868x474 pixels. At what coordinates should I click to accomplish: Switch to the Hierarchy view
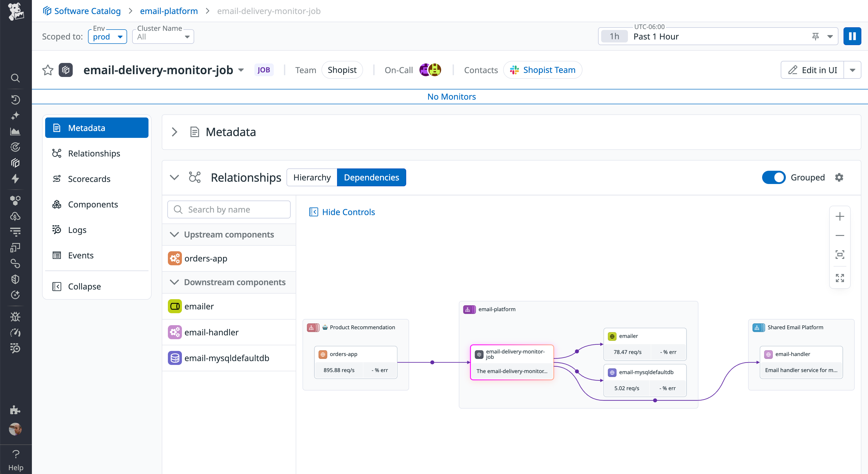tap(312, 177)
